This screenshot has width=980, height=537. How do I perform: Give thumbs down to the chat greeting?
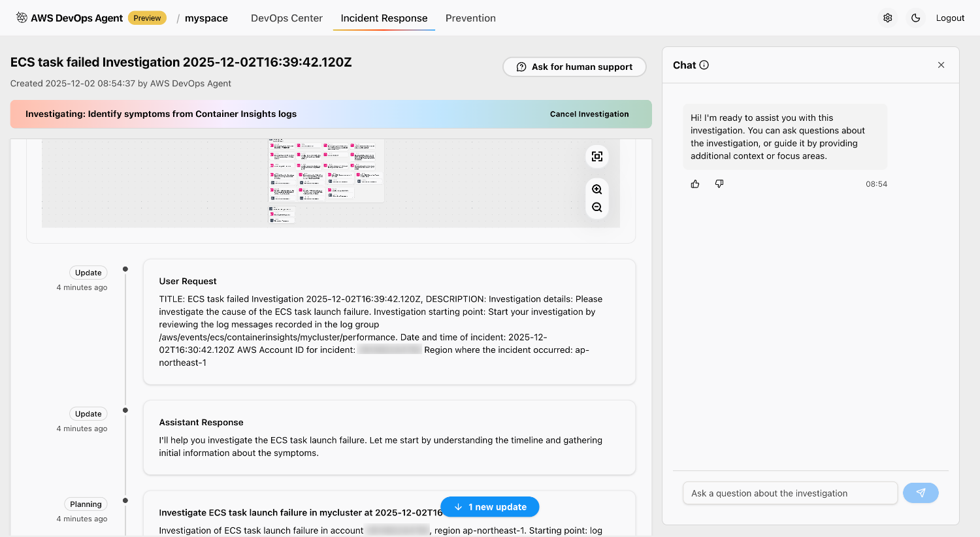pyautogui.click(x=719, y=184)
